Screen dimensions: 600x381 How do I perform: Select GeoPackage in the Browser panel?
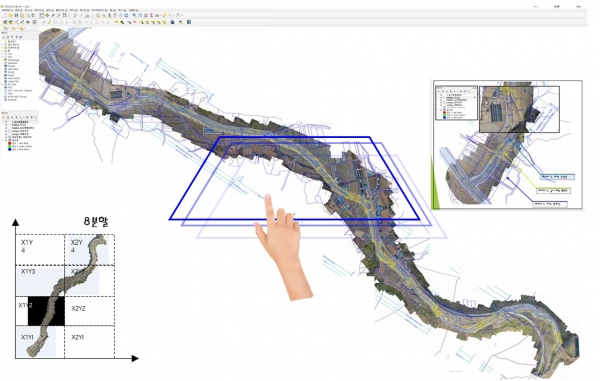[13, 60]
